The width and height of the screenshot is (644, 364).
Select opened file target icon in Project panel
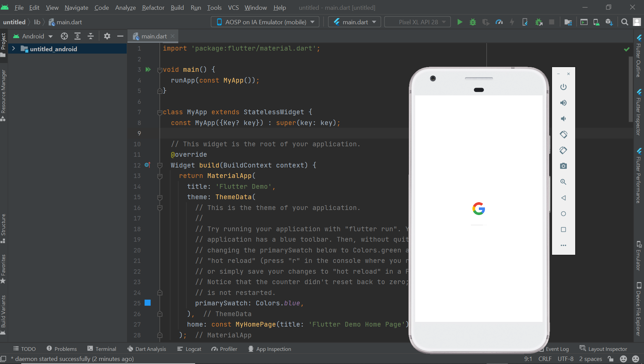tap(64, 36)
